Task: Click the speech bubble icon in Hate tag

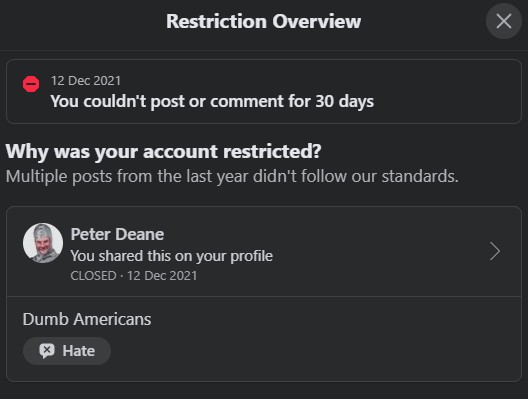Action: point(47,351)
